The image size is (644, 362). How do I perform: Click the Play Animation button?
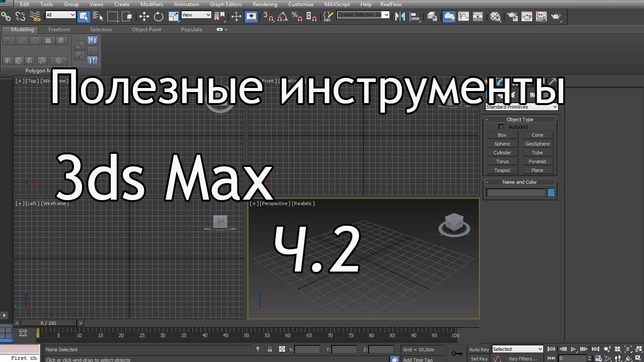[x=574, y=349]
